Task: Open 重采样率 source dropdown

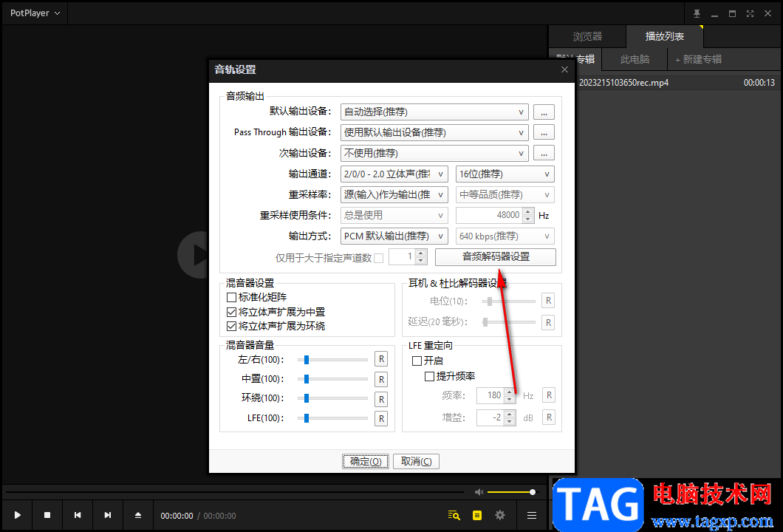Action: [394, 194]
